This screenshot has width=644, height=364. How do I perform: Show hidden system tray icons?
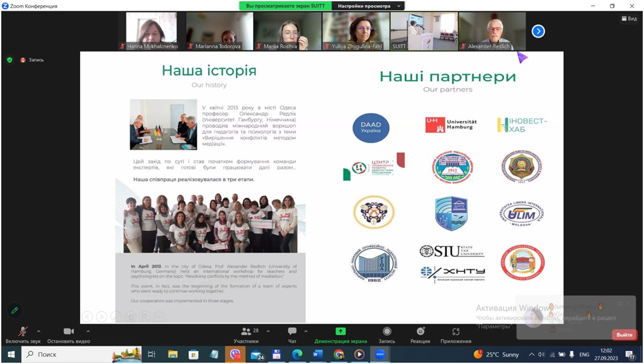coord(531,354)
